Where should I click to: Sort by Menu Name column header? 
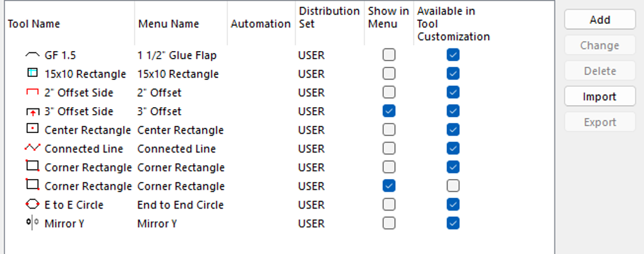(169, 24)
